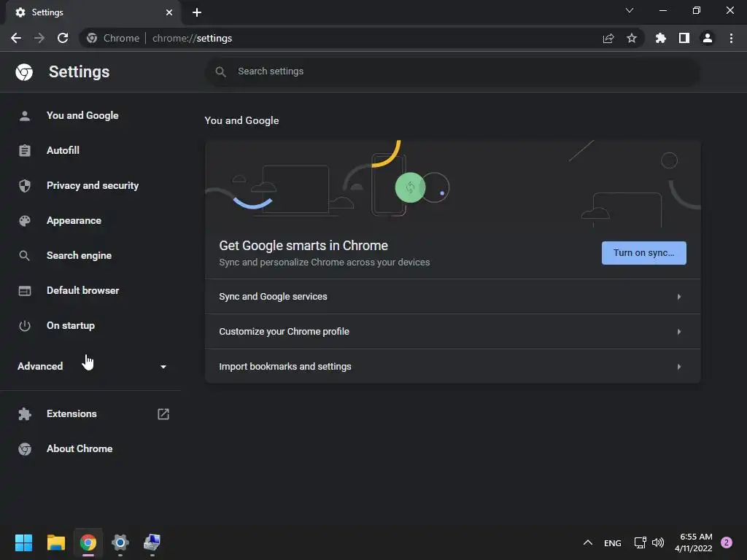The image size is (747, 560).
Task: Click the clipboard icon for Autofill
Action: [x=25, y=150]
